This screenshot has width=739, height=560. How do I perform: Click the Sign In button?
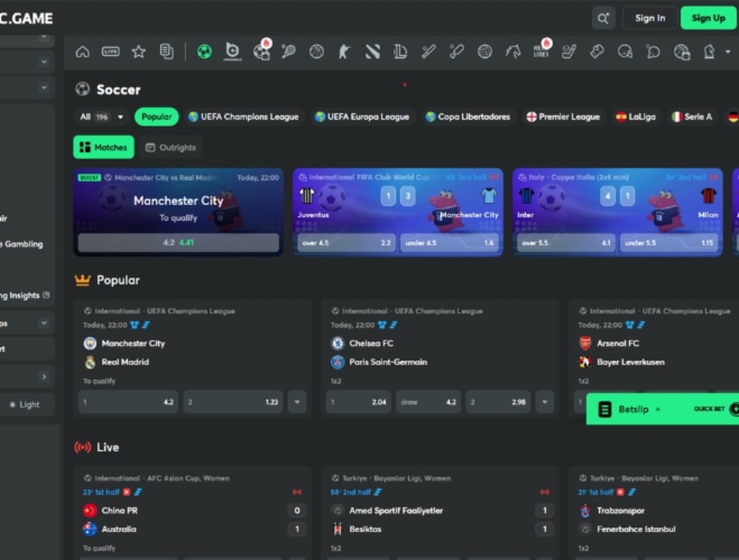point(650,18)
